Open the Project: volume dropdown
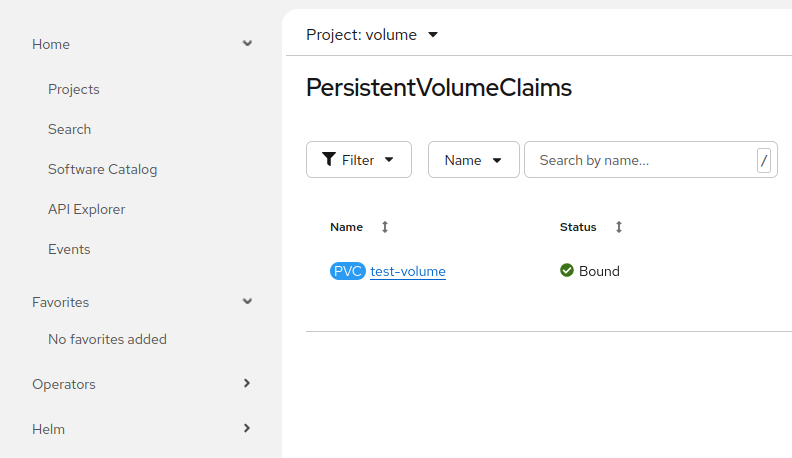 click(x=373, y=35)
